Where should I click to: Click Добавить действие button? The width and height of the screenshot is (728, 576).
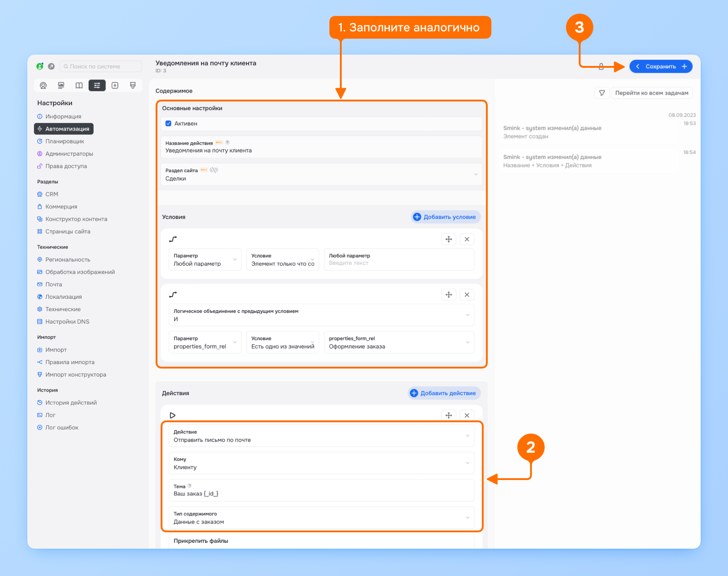[444, 393]
